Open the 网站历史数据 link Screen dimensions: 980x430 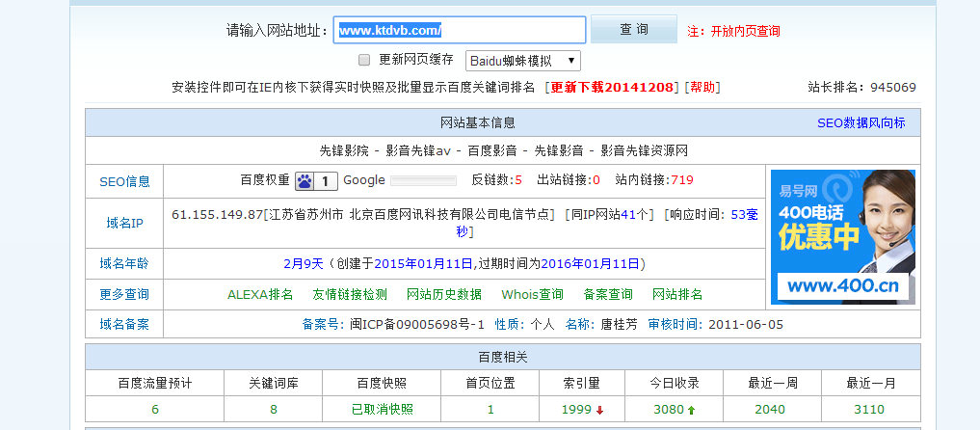[443, 294]
